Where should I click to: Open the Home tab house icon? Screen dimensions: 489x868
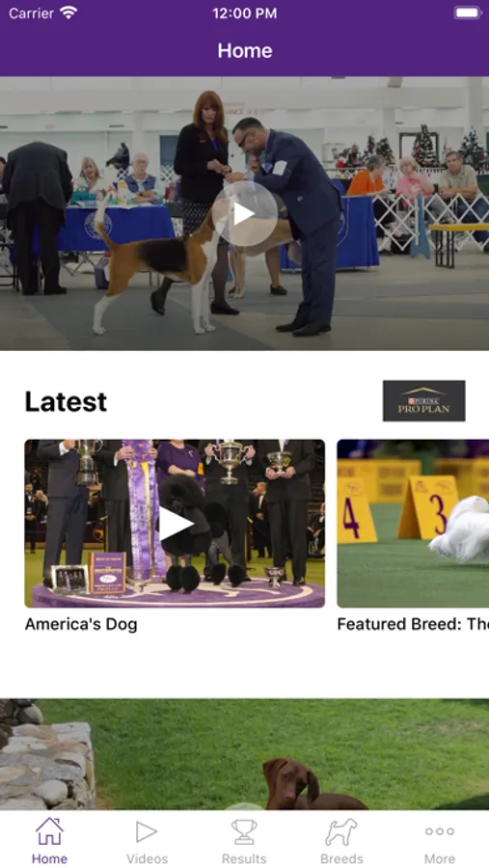click(49, 831)
